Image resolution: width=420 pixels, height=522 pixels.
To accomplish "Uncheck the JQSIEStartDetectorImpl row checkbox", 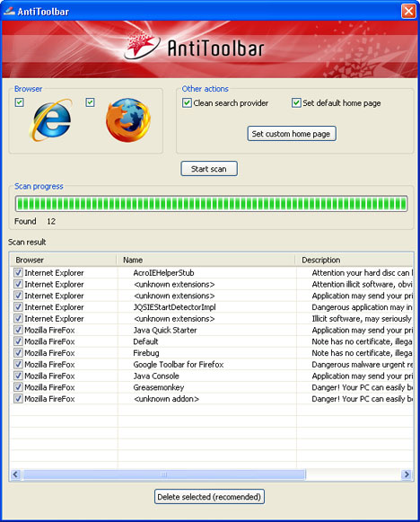I will pos(18,307).
